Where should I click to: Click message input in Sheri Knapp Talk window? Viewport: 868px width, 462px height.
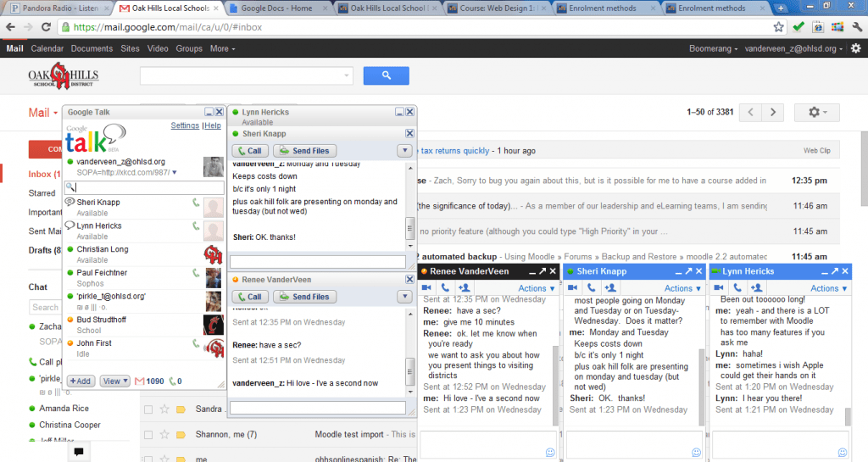(x=318, y=262)
